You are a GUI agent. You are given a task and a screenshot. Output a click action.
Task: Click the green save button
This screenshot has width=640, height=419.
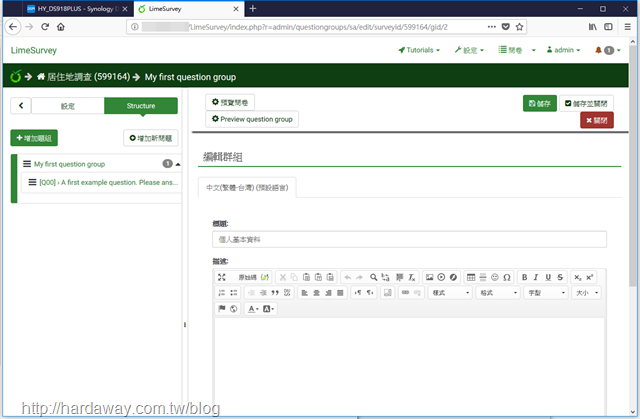540,104
